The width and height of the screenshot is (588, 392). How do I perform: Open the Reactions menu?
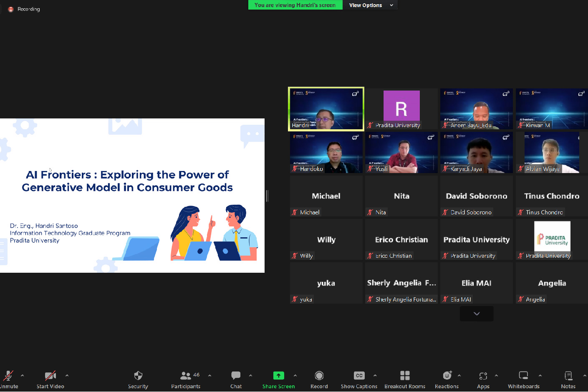(x=447, y=376)
